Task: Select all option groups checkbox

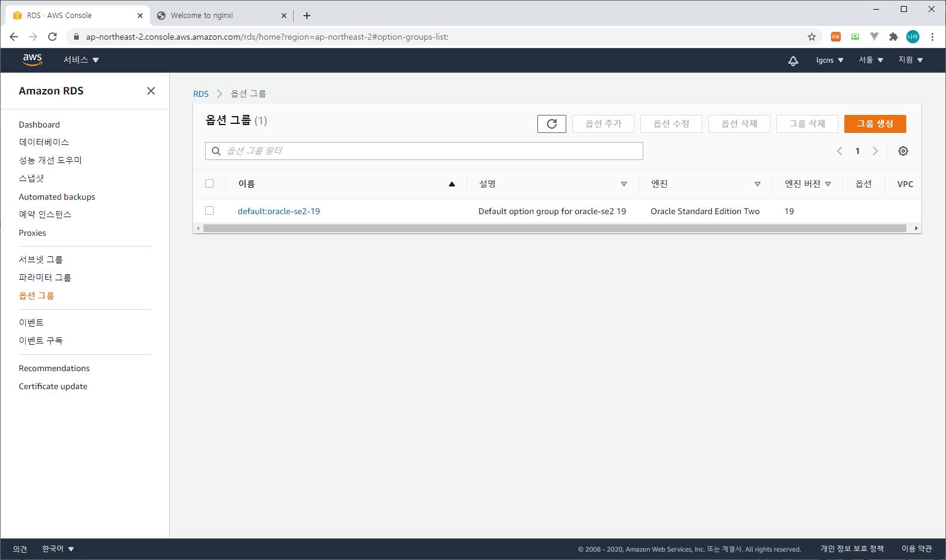Action: 209,183
